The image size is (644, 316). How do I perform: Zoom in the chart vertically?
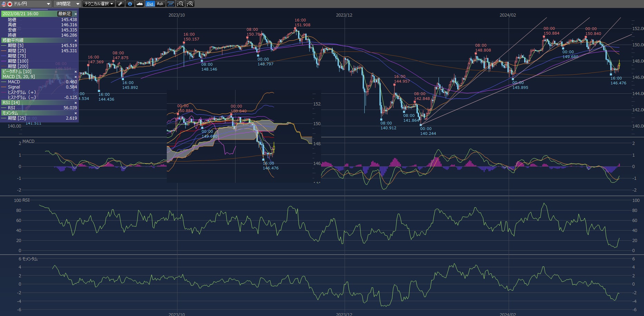[x=190, y=4]
